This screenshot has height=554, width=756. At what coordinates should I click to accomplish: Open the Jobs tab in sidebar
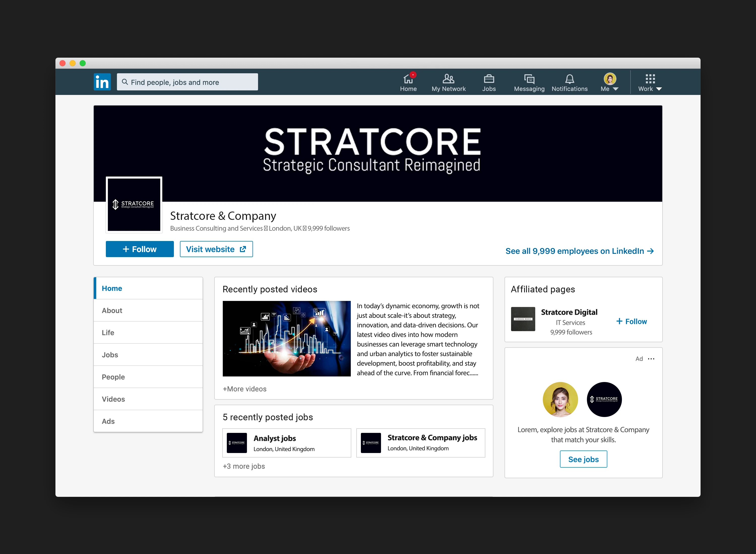pos(148,355)
